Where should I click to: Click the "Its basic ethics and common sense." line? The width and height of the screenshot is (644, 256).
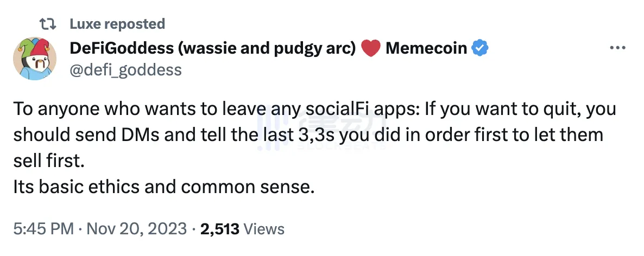coord(163,187)
